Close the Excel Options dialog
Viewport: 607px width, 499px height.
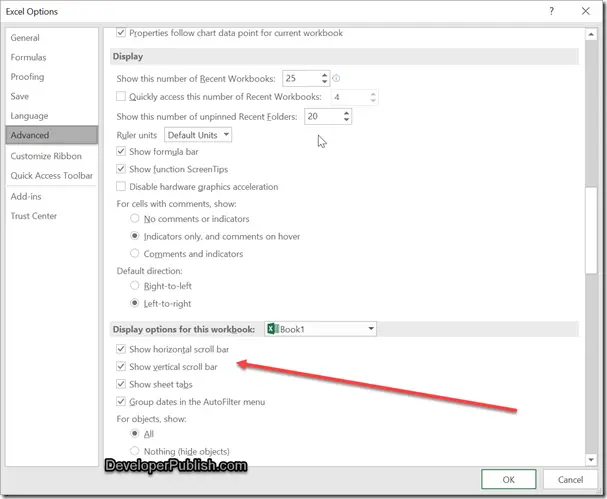point(586,11)
